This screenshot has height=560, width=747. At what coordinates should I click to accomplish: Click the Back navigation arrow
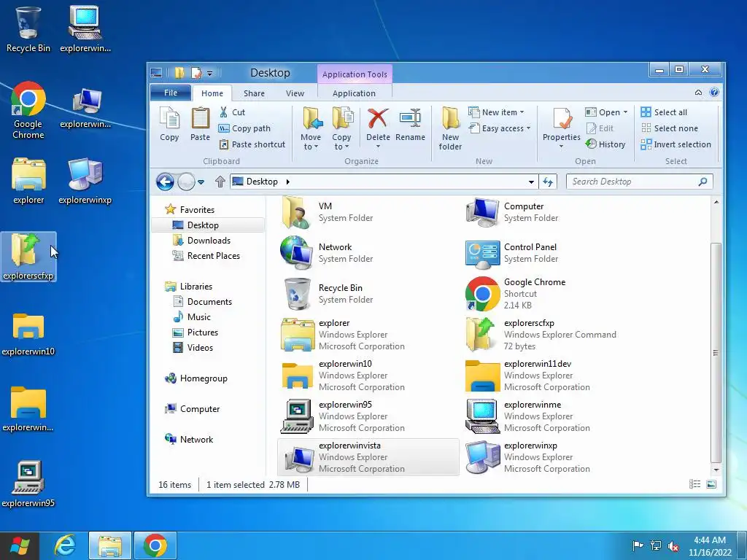[x=166, y=182]
